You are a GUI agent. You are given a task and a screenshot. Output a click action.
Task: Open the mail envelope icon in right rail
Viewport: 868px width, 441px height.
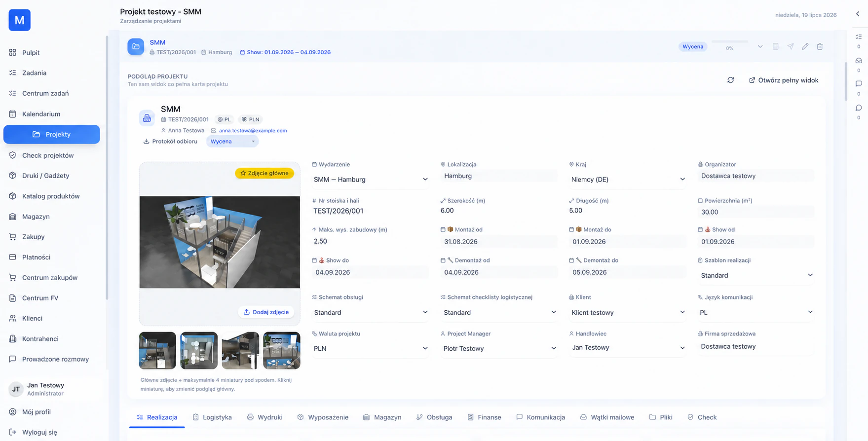point(859,61)
